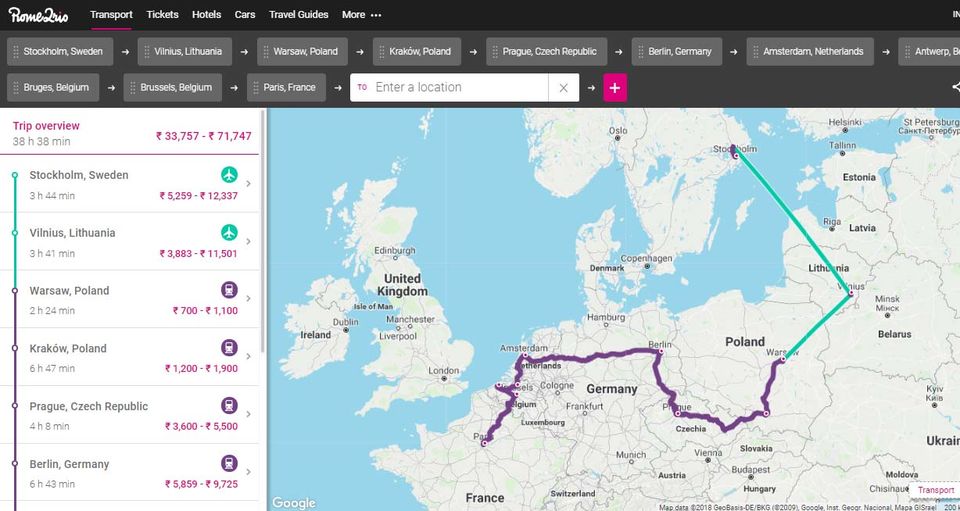Open the Travel Guides tab
The image size is (960, 511).
(299, 15)
